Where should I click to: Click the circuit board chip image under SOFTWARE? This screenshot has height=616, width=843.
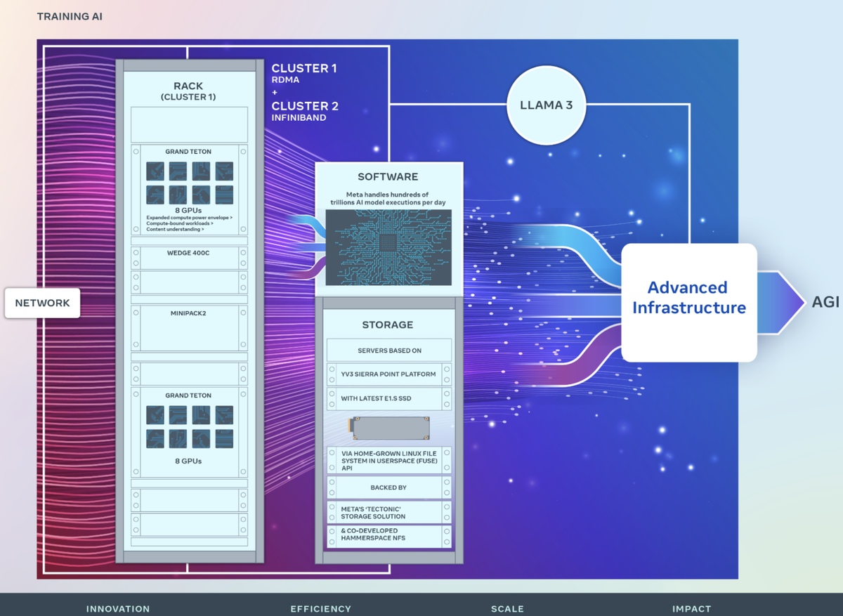[388, 247]
